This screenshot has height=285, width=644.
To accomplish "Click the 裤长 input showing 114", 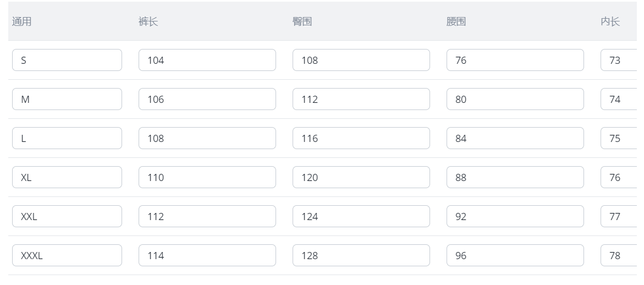I will tap(207, 255).
